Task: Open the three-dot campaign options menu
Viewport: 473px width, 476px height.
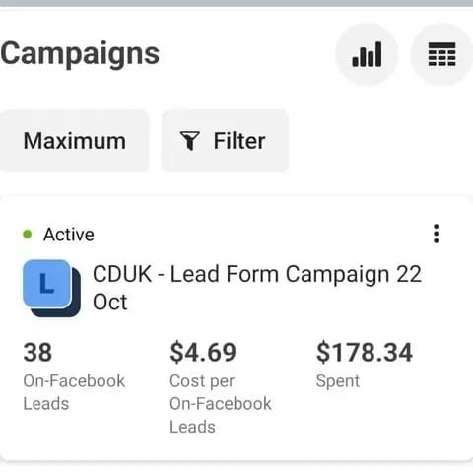Action: click(436, 234)
